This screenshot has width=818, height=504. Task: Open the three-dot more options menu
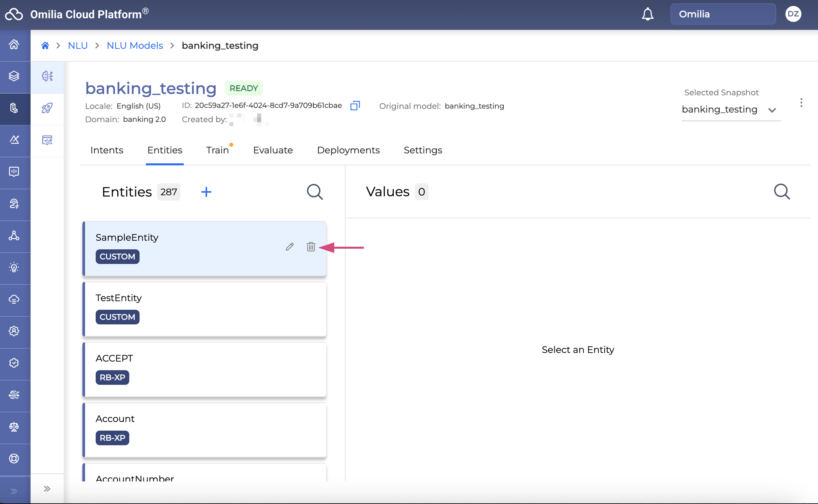(x=801, y=103)
